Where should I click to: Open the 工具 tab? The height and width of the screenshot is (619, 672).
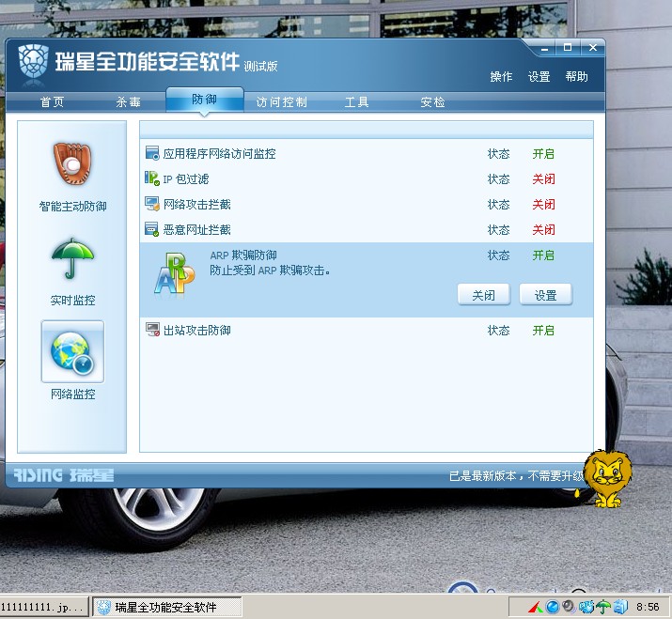[356, 102]
